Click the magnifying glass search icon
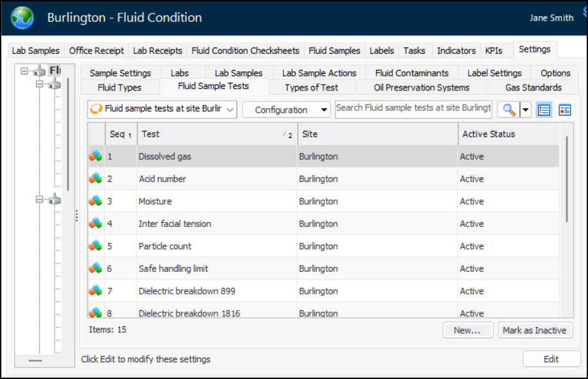The width and height of the screenshot is (588, 379). [509, 110]
